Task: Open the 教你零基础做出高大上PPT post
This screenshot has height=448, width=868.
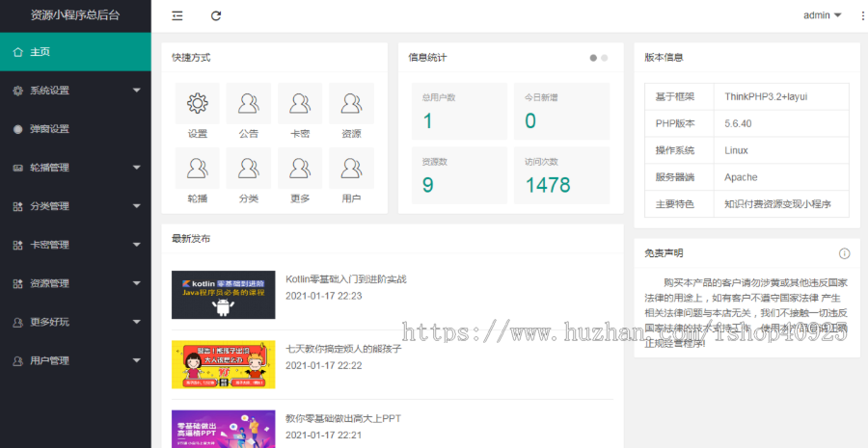Action: [343, 419]
